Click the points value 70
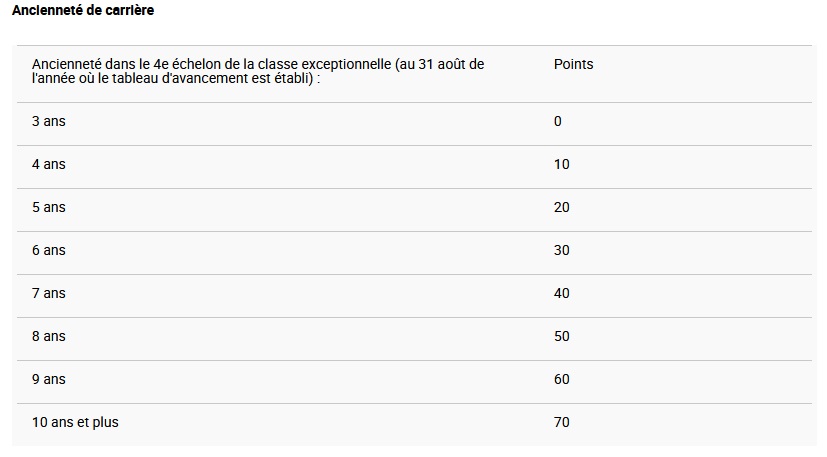Image resolution: width=827 pixels, height=457 pixels. click(x=561, y=422)
